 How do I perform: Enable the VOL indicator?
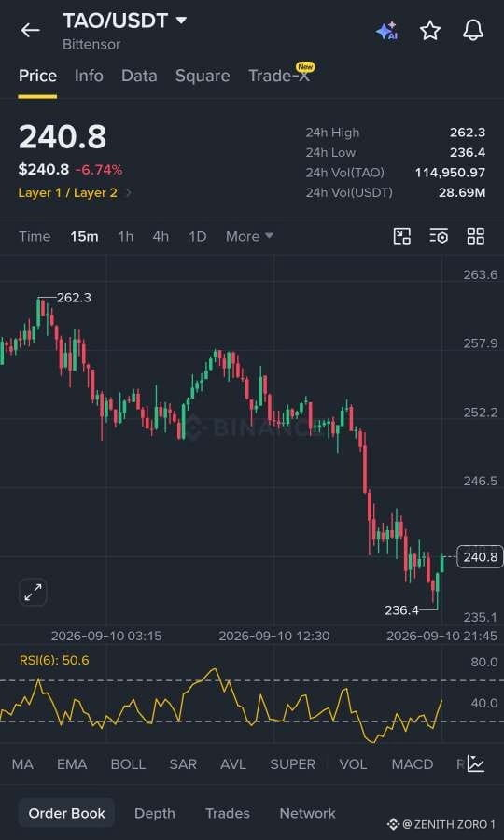coord(353,764)
